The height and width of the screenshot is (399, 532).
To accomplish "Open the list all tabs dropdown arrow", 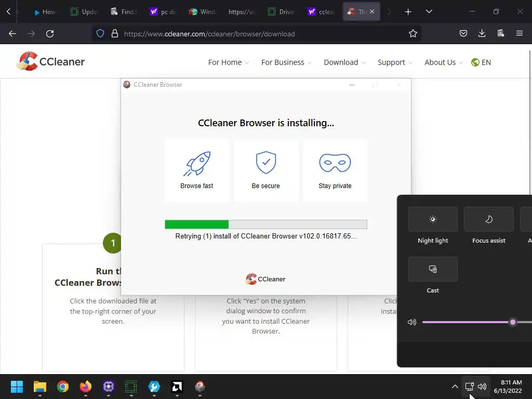I will [x=429, y=12].
